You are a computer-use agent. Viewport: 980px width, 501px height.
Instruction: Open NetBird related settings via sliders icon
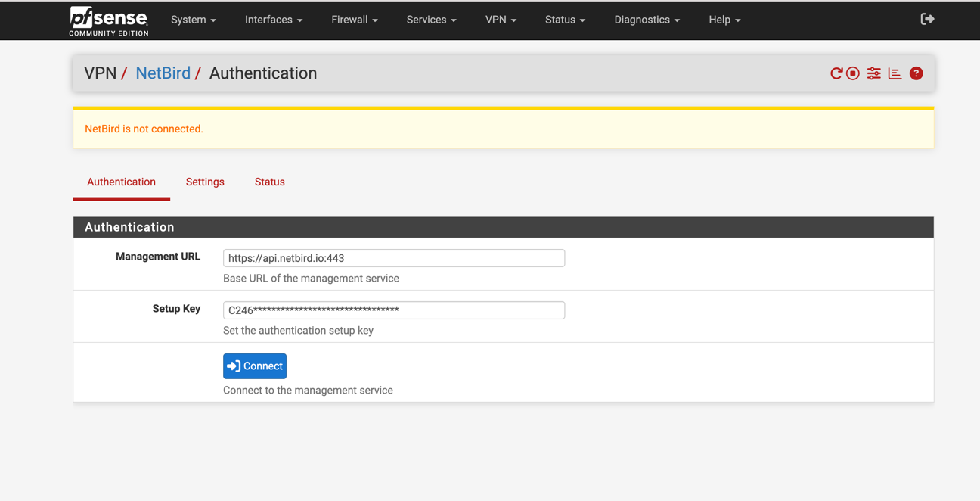(x=873, y=73)
